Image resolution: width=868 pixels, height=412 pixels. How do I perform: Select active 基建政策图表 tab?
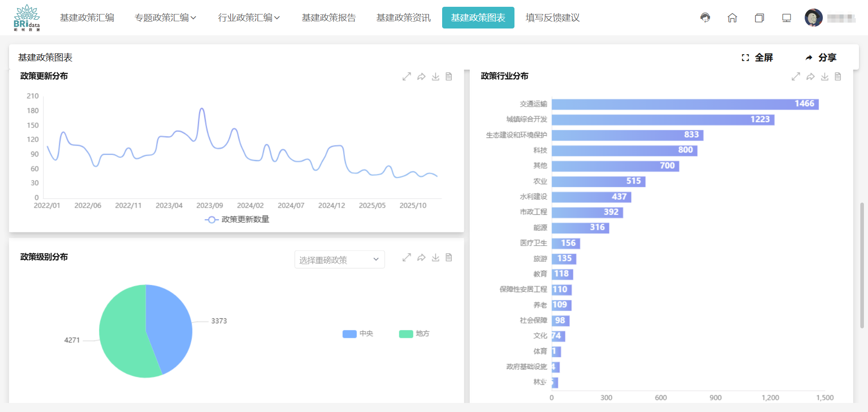click(478, 18)
